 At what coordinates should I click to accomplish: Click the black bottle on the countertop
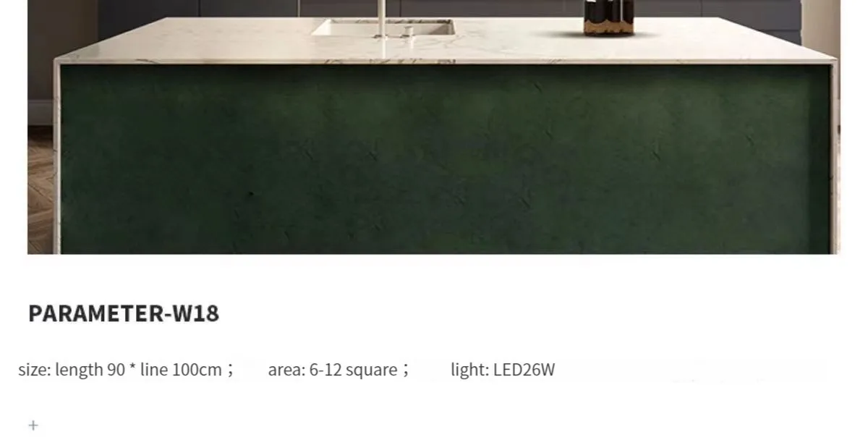point(608,17)
